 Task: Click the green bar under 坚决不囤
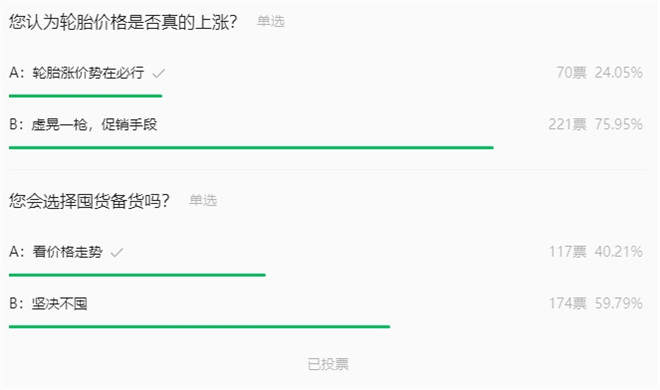pyautogui.click(x=200, y=326)
